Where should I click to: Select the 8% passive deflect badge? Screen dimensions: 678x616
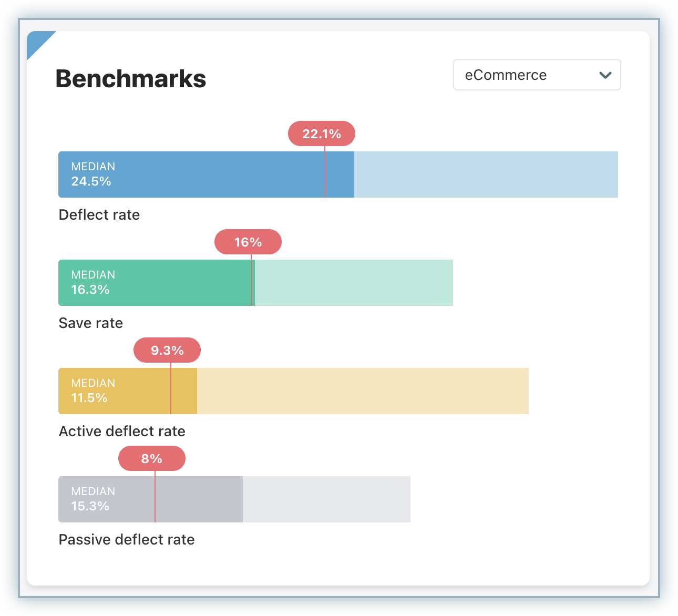coord(151,459)
